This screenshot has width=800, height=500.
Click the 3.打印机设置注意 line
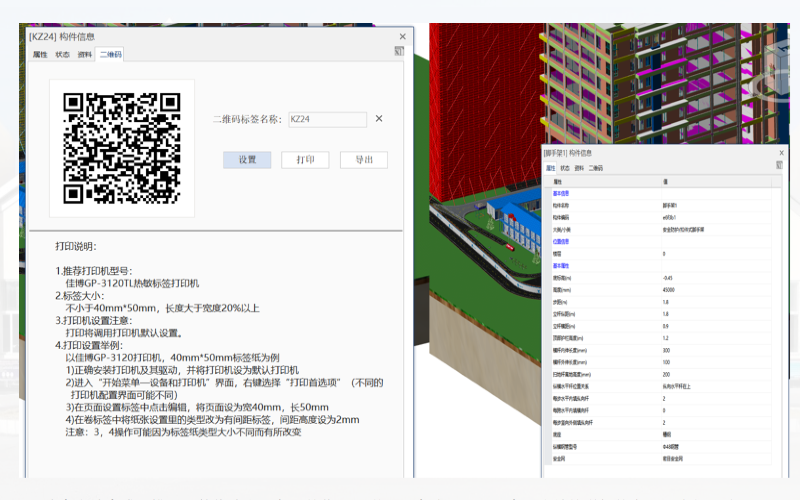(x=94, y=320)
